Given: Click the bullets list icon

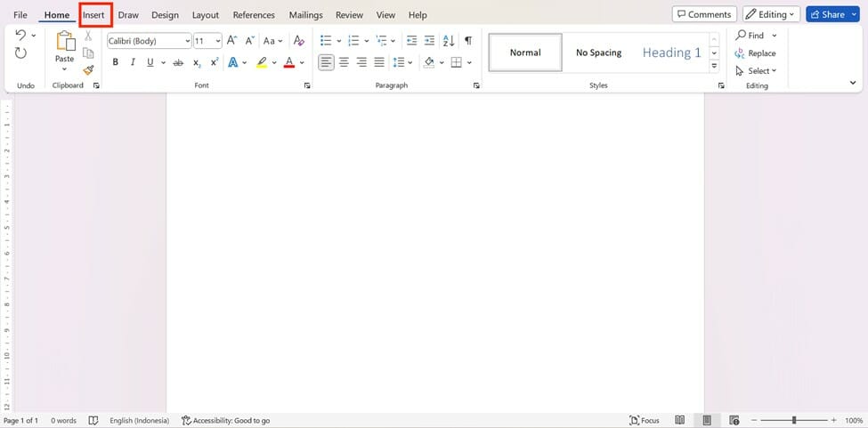Looking at the screenshot, I should point(326,40).
